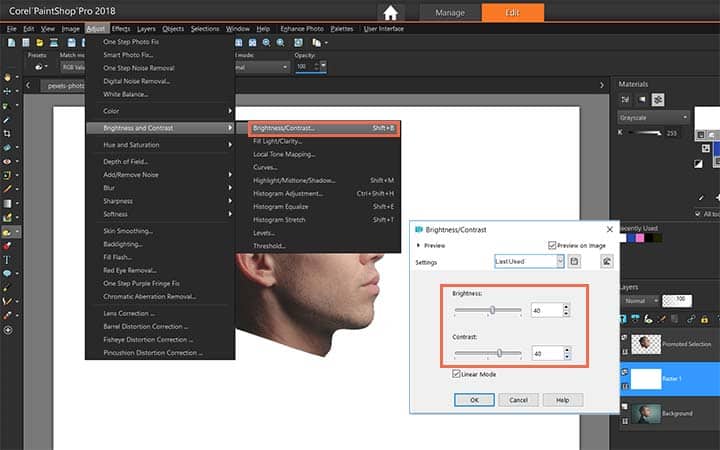
Task: Expand the Preview section in Brightness/Contrast dialog
Action: pos(418,245)
